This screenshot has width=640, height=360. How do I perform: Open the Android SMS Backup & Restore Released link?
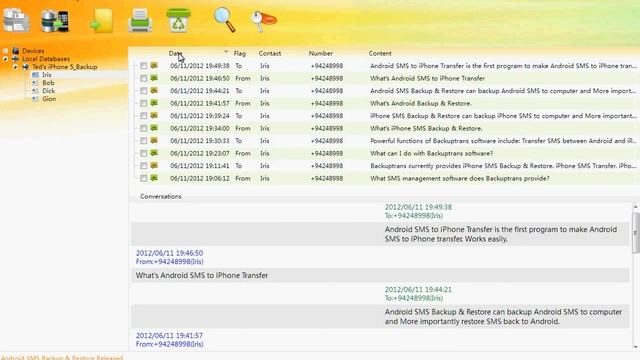(x=62, y=357)
